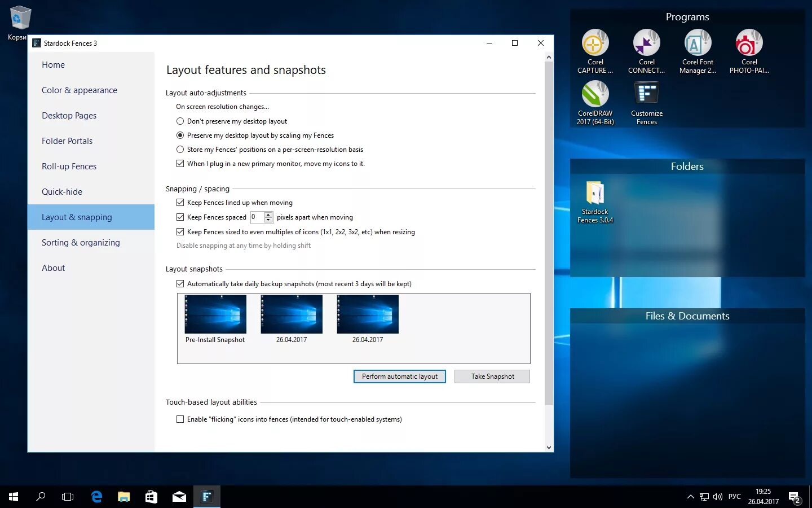Open Windows Store from taskbar
Viewport: 812px width, 508px height.
coord(151,497)
